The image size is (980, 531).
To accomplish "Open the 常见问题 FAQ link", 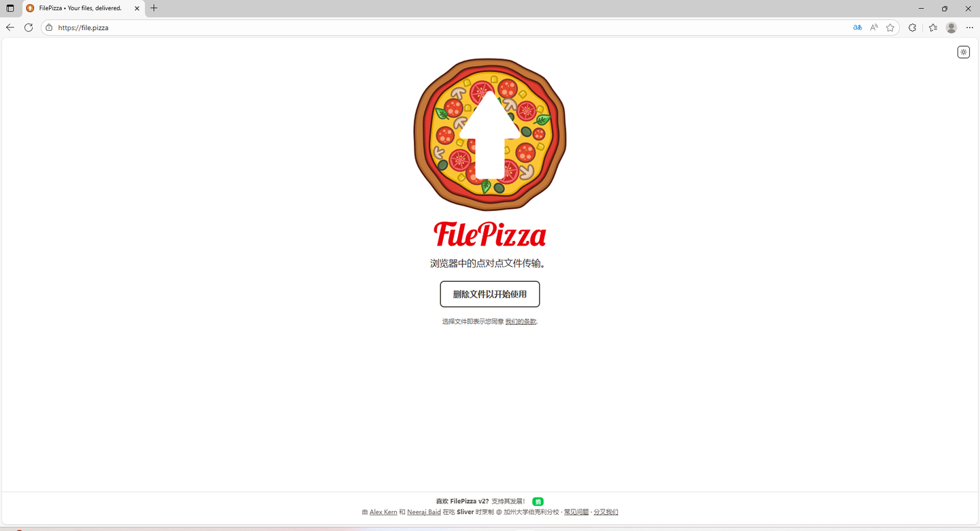I will pyautogui.click(x=576, y=512).
